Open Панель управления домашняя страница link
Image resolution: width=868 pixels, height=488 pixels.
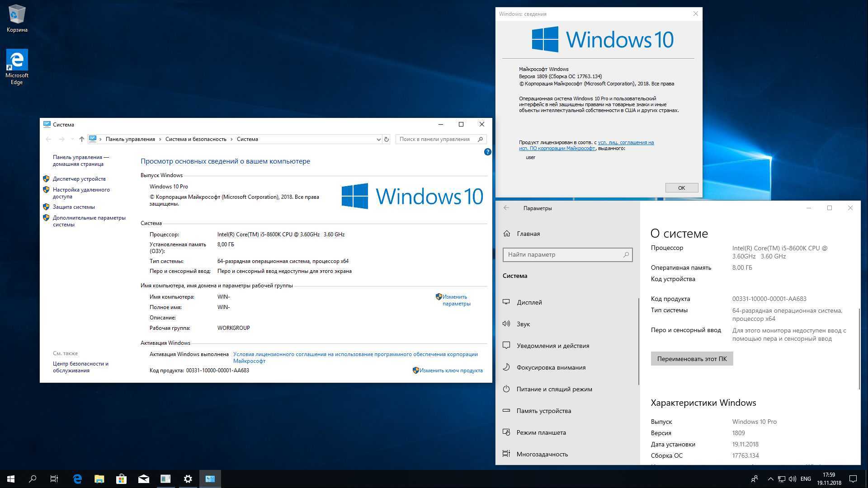pos(81,160)
